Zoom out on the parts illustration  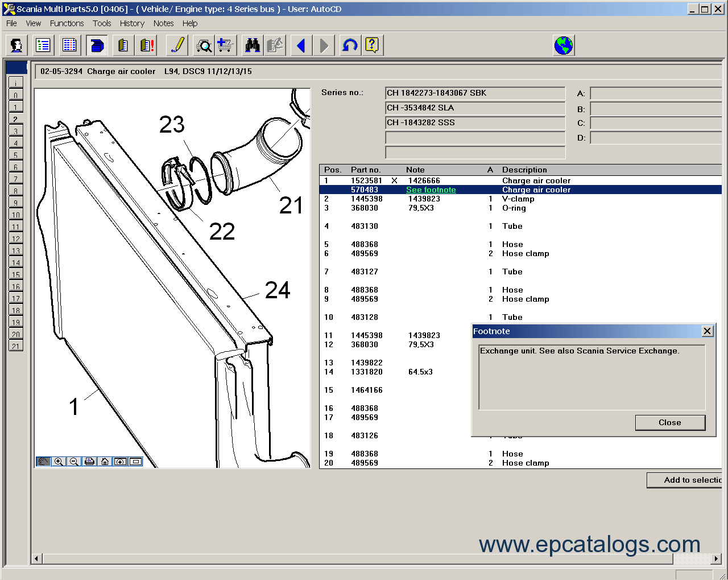click(74, 462)
